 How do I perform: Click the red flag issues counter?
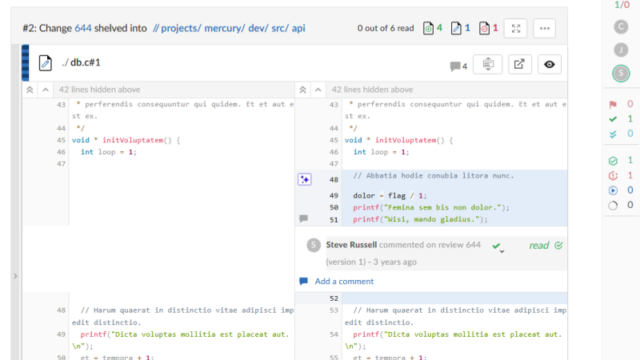point(621,104)
